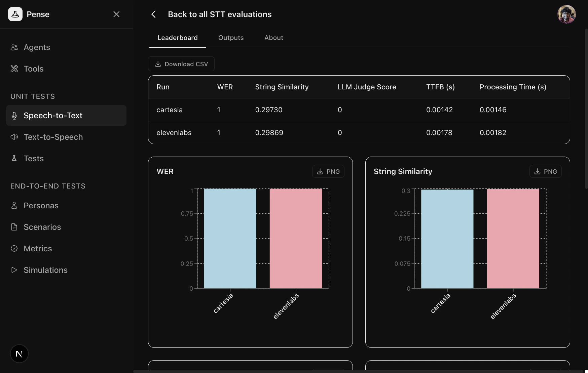Open your profile avatar

tap(567, 14)
